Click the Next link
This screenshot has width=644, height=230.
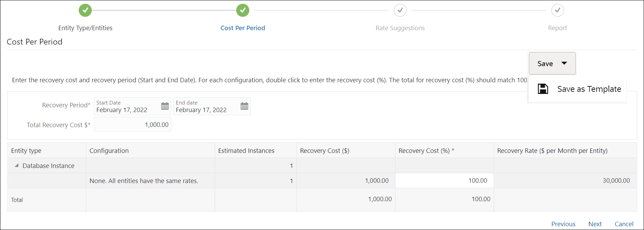pos(595,224)
